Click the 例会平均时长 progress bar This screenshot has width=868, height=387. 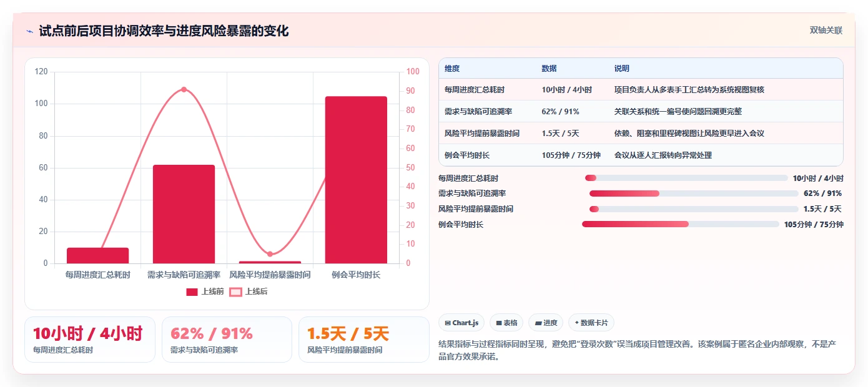tap(681, 224)
